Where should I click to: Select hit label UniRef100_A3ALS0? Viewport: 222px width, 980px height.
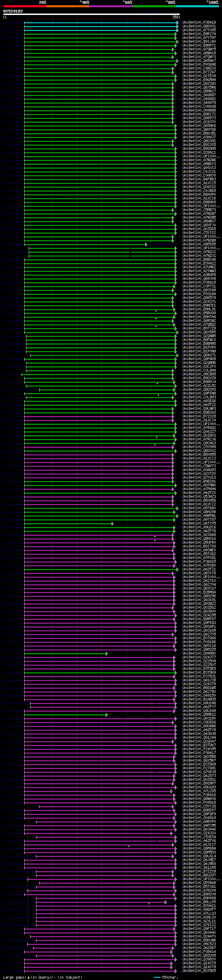[x=199, y=917]
